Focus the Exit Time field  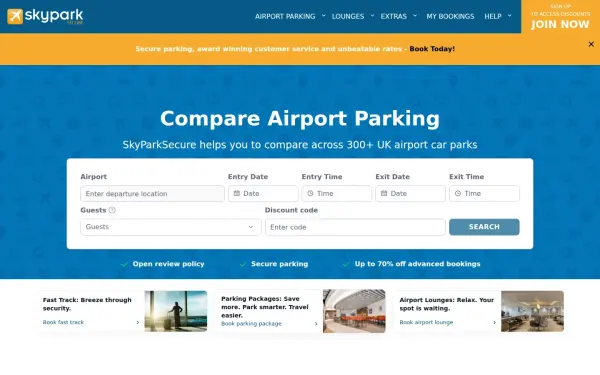[484, 194]
